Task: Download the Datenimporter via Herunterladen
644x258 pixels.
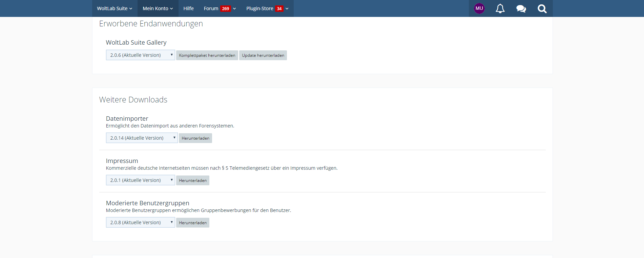Action: pyautogui.click(x=195, y=138)
